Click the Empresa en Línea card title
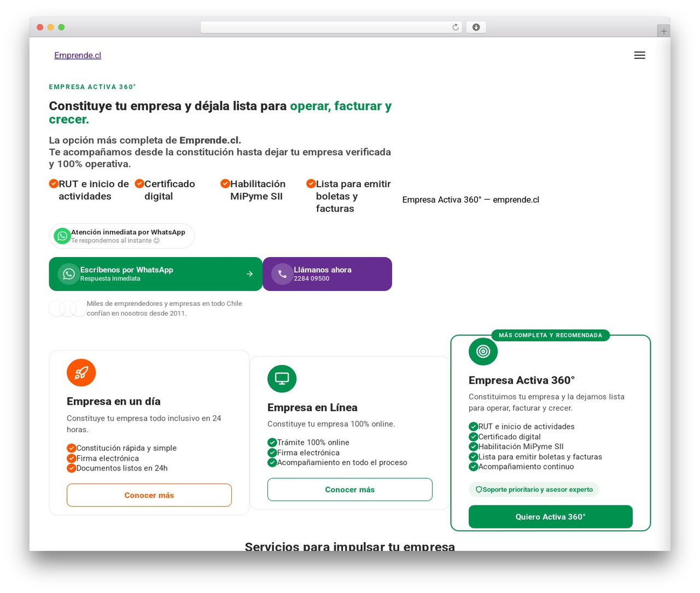Image resolution: width=700 pixels, height=593 pixels. pos(312,408)
